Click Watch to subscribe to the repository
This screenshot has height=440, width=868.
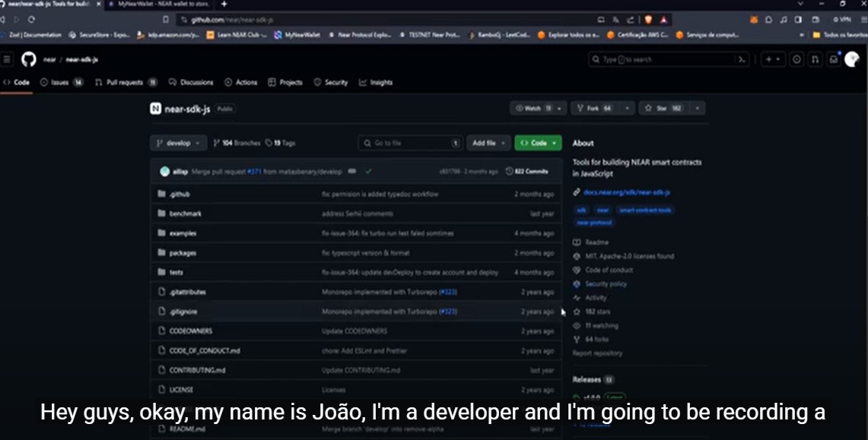531,109
